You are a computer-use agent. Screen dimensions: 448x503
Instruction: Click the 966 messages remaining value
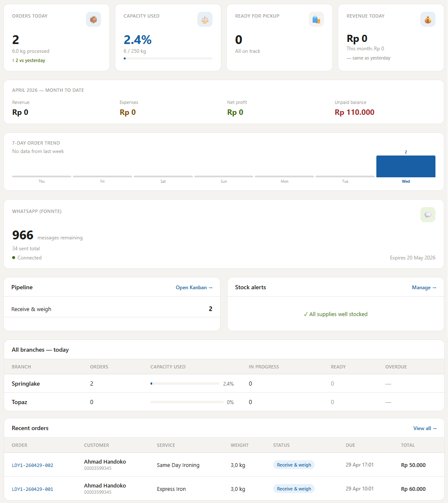coord(23,235)
